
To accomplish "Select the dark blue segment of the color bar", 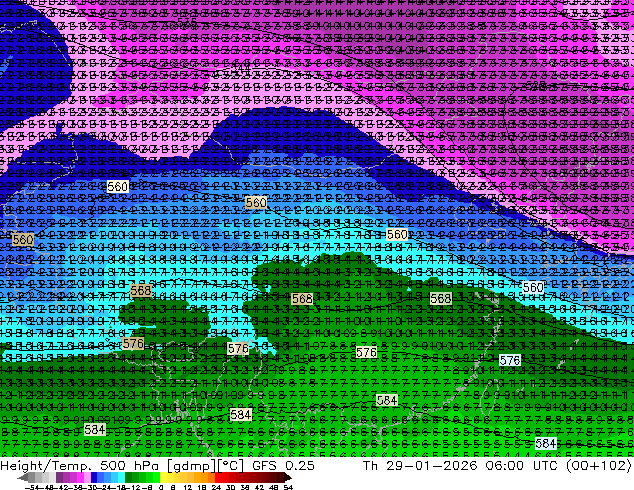I will [x=94, y=477].
